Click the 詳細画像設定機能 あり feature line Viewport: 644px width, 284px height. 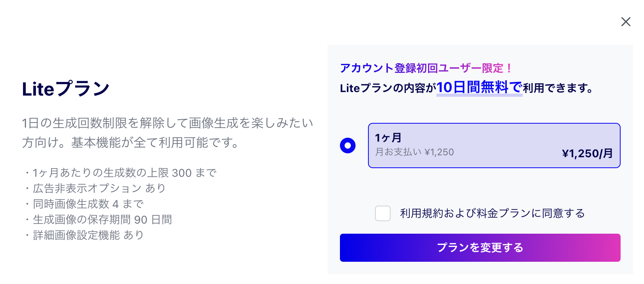(84, 235)
